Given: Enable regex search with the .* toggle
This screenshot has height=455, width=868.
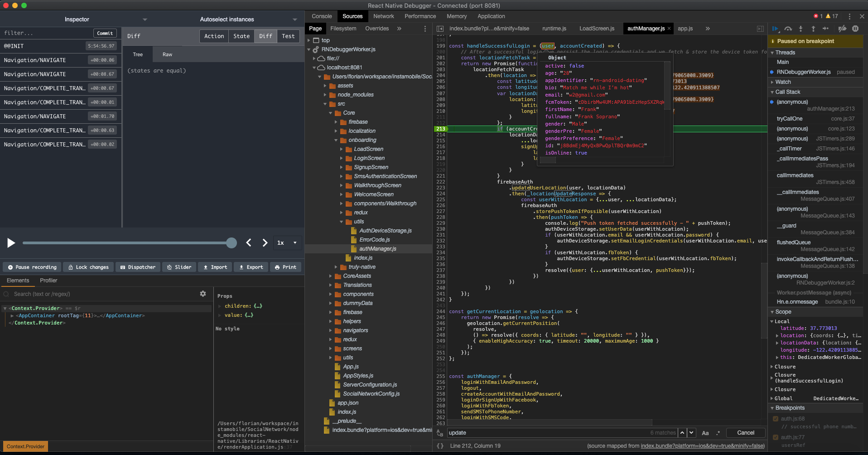Looking at the screenshot, I should [718, 433].
